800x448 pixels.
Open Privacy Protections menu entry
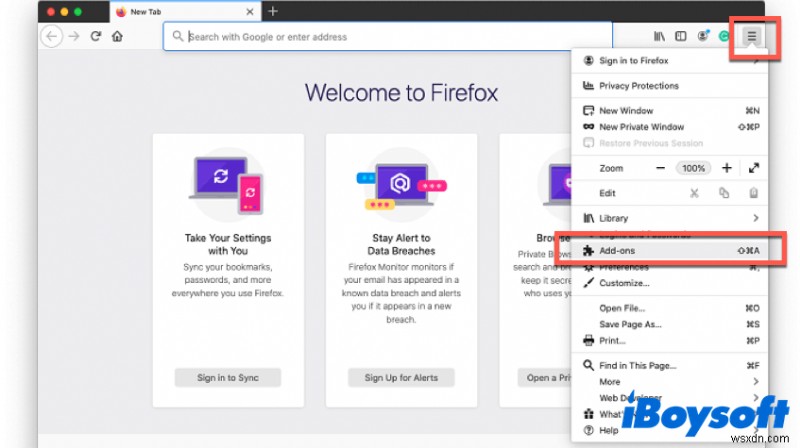670,86
